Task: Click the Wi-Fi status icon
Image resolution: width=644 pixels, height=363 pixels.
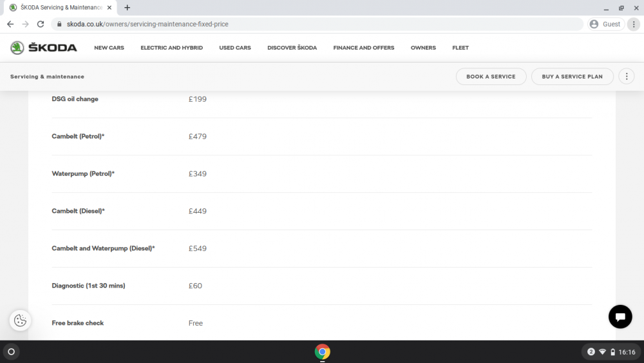Action: pyautogui.click(x=603, y=352)
